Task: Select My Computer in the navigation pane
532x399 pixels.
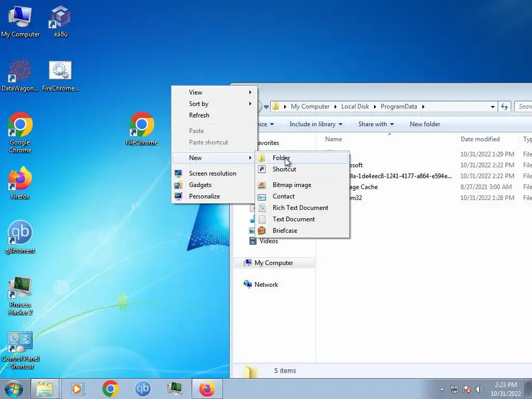Action: [x=274, y=263]
